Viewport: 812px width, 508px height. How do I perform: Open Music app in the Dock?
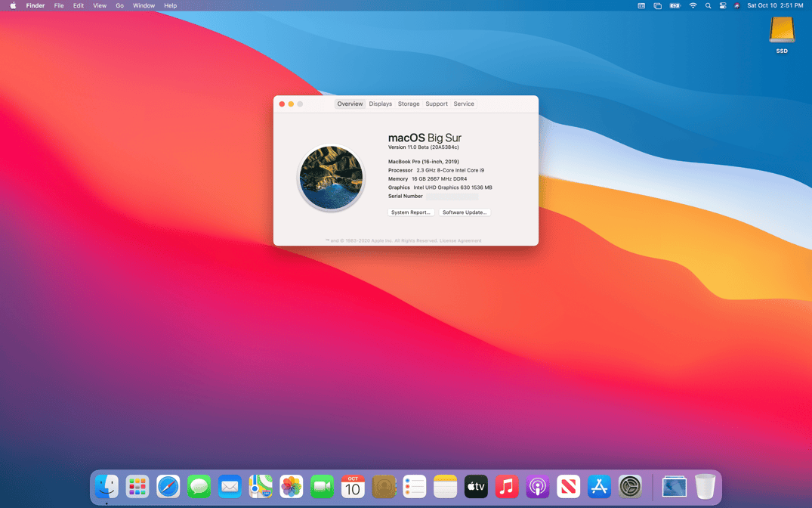[507, 487]
